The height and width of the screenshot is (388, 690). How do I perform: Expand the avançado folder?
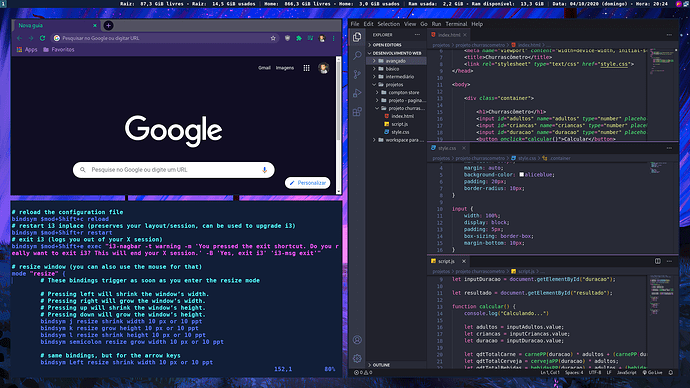coord(396,61)
